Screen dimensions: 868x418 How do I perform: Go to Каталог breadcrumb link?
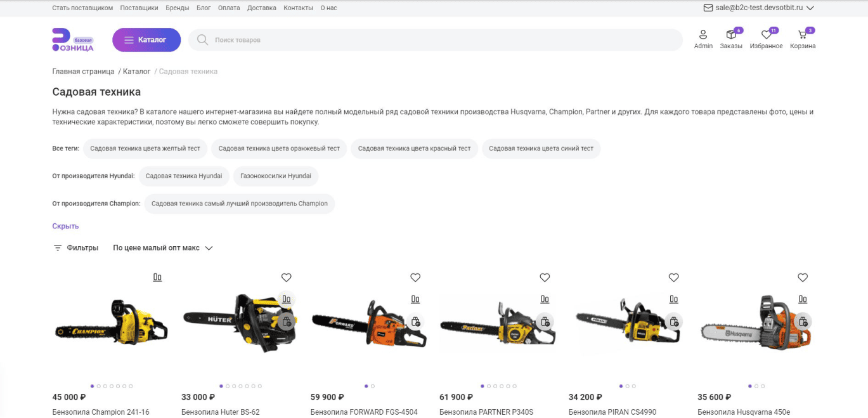click(136, 72)
